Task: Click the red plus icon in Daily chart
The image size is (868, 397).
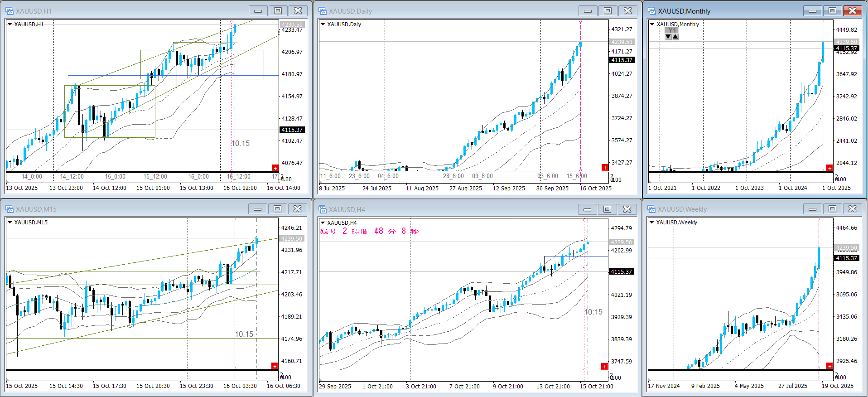Action: tap(605, 168)
